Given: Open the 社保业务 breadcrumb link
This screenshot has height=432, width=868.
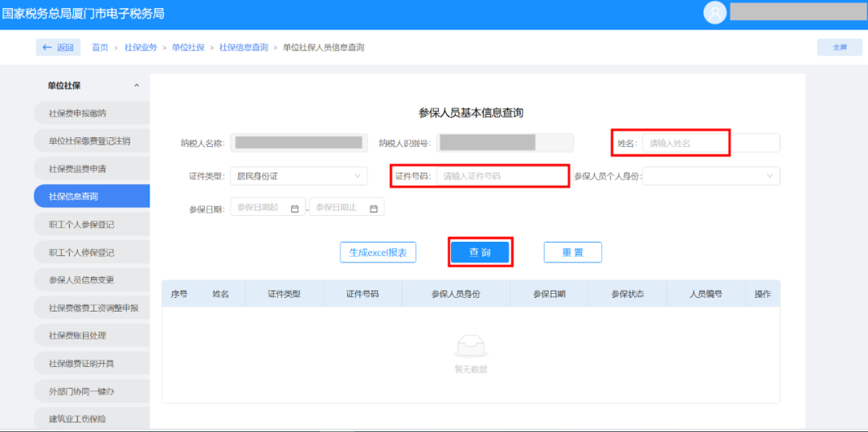Looking at the screenshot, I should (x=141, y=47).
